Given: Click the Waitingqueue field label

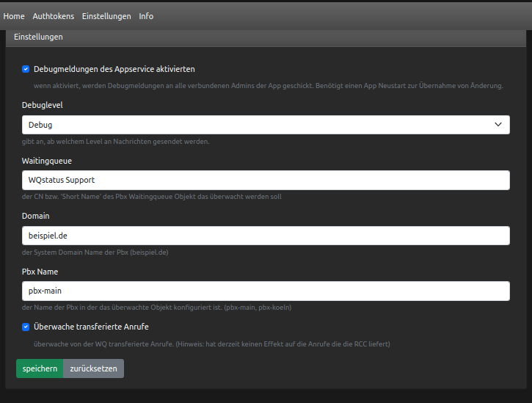Looking at the screenshot, I should [47, 161].
